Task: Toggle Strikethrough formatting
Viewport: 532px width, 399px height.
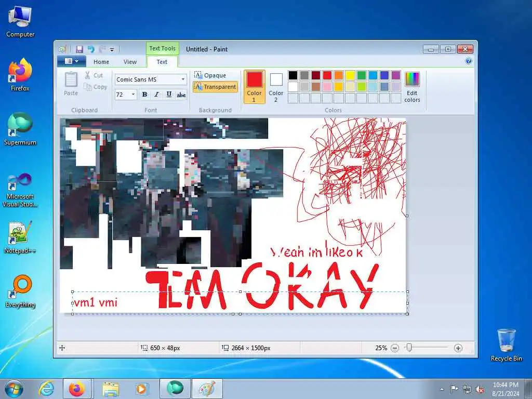Action: coord(181,95)
